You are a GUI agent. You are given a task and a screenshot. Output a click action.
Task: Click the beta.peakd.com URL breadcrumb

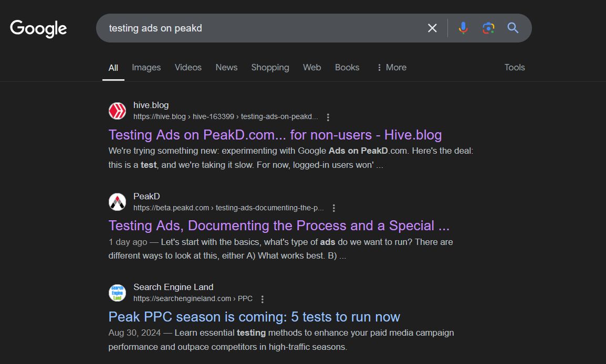228,208
